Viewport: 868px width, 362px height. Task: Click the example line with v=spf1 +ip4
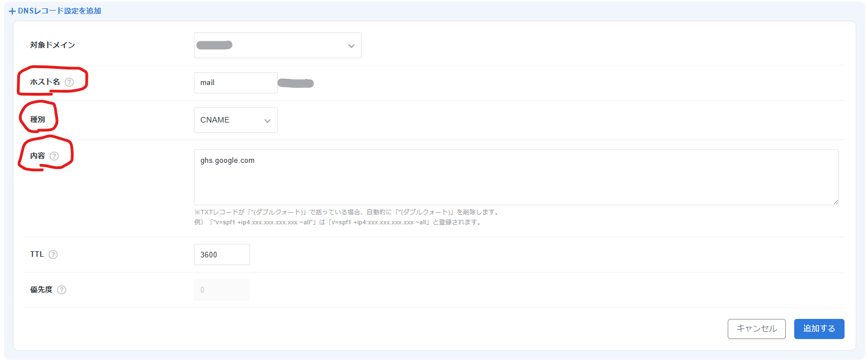(x=338, y=222)
